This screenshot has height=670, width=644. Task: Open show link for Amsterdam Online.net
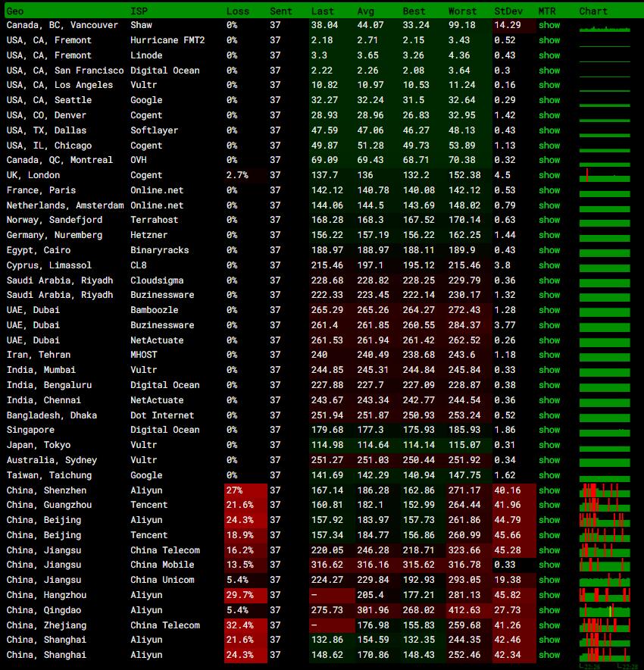549,205
